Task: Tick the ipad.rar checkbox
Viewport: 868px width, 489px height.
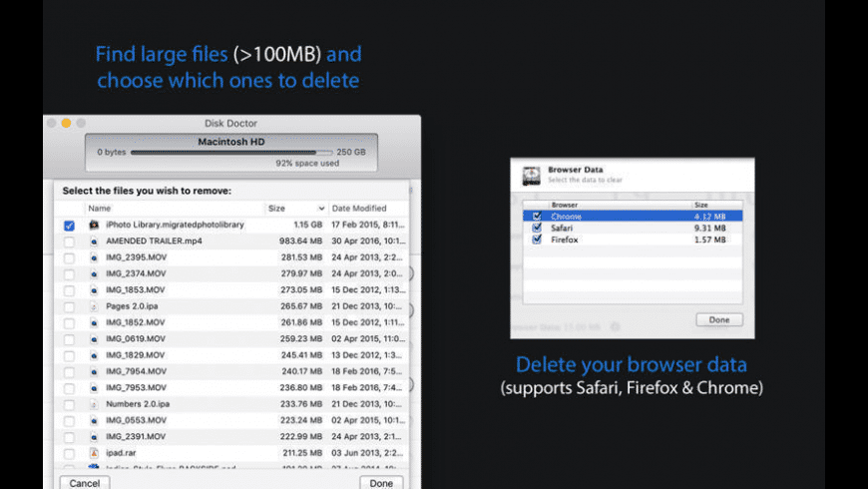Action: 69,453
